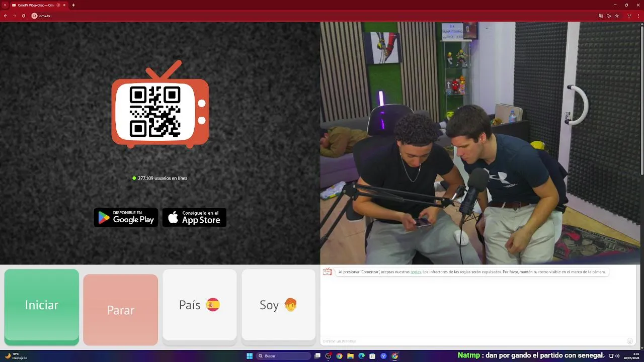Click the translate page icon
Image resolution: width=644 pixels, height=362 pixels.
(601, 16)
